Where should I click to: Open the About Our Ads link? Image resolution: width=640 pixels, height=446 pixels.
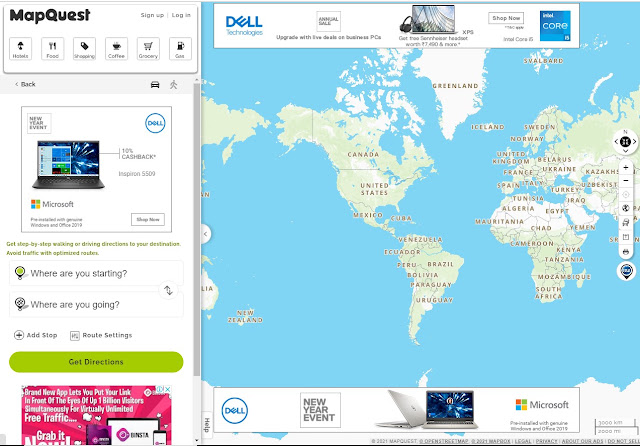pos(582,441)
